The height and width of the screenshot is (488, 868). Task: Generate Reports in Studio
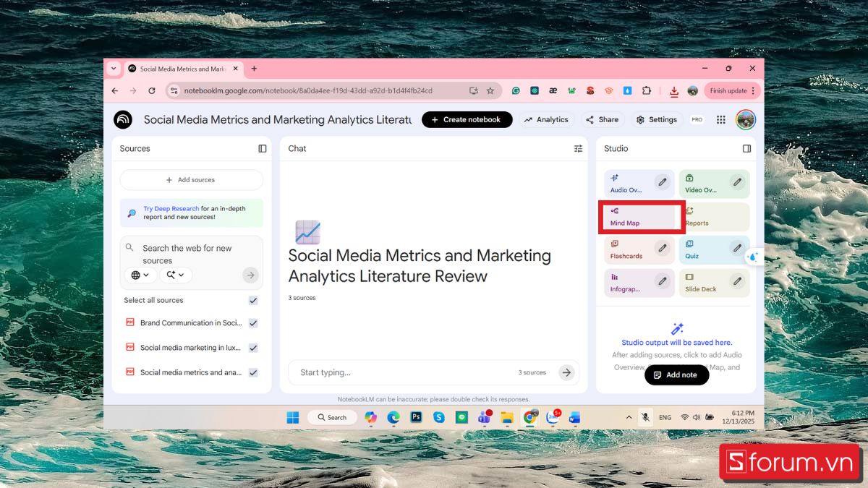pyautogui.click(x=718, y=217)
